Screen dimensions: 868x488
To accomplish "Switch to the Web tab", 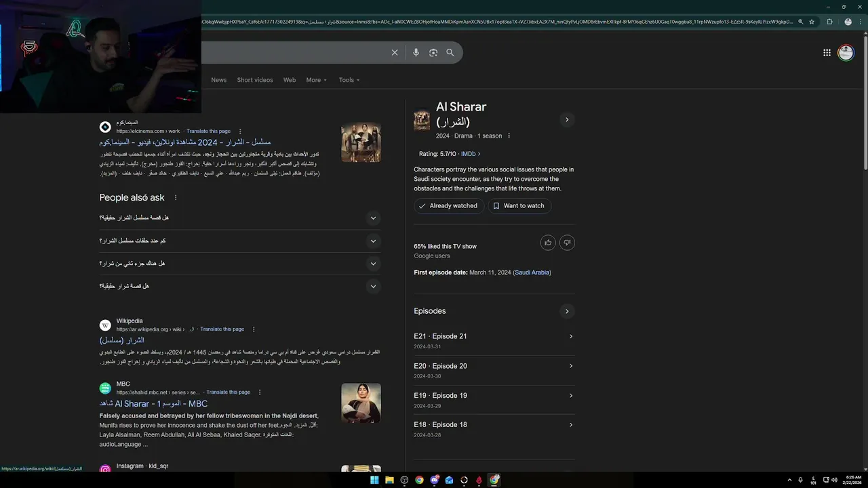I will 290,80.
